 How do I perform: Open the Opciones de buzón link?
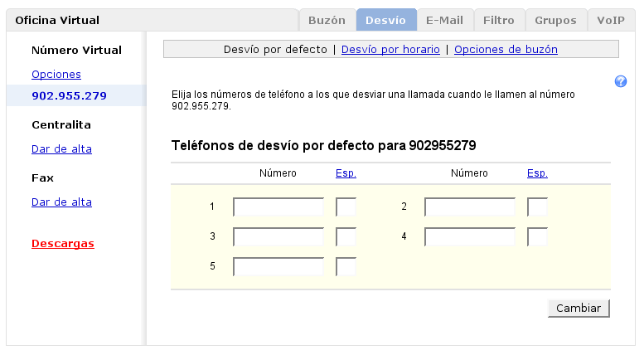pyautogui.click(x=506, y=49)
